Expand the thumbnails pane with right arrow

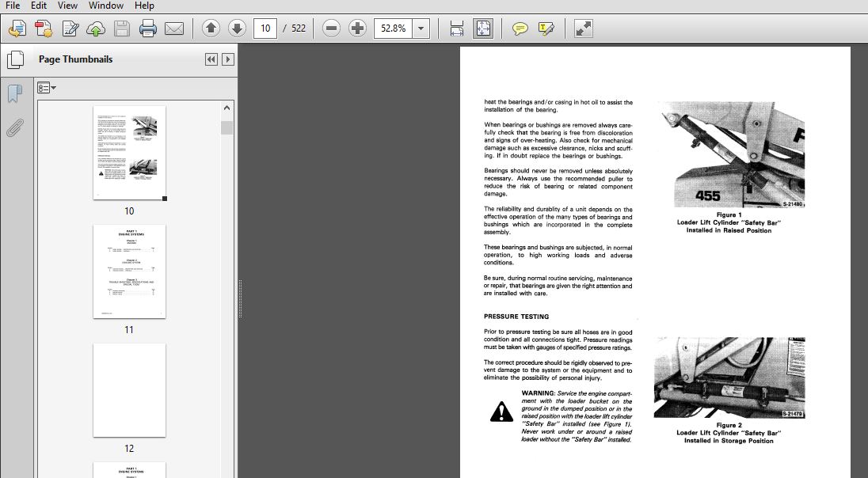(x=227, y=59)
